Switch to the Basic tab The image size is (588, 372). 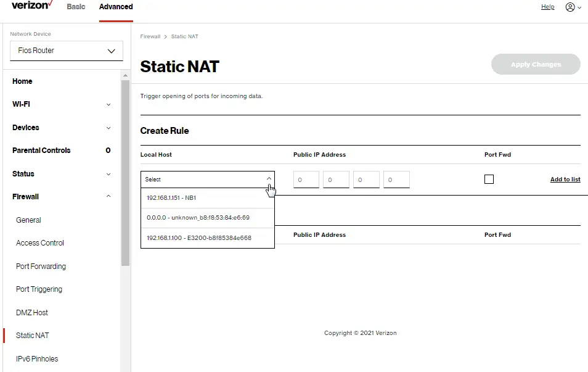(76, 7)
